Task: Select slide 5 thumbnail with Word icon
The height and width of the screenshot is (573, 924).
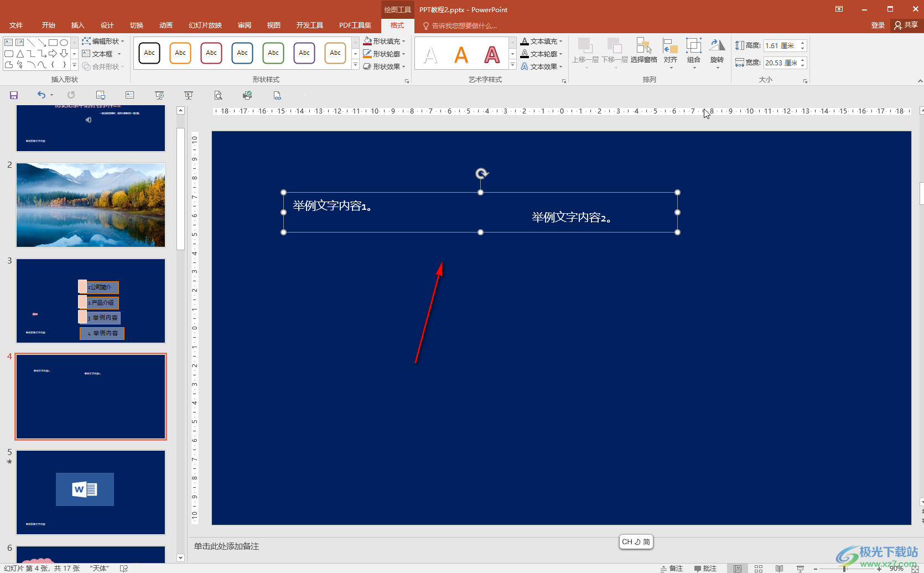Action: (x=91, y=492)
